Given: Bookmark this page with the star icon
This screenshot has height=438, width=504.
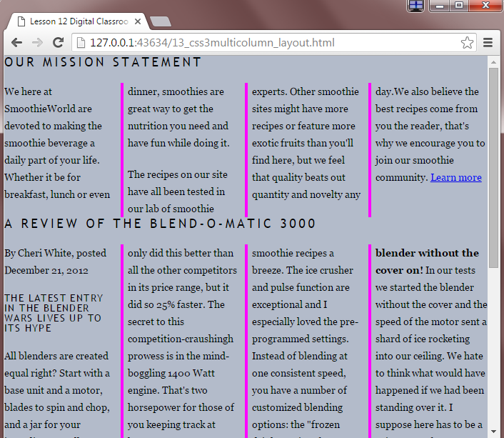Looking at the screenshot, I should (x=467, y=43).
